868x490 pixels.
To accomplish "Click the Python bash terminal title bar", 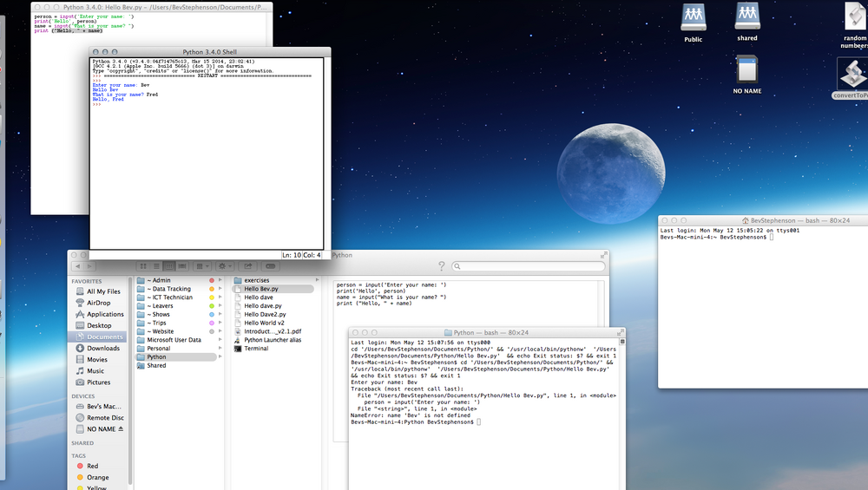I will 487,332.
